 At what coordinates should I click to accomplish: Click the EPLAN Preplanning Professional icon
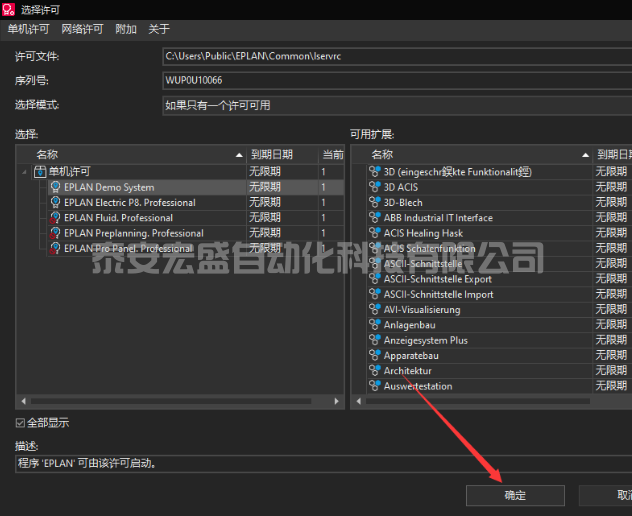tap(56, 233)
